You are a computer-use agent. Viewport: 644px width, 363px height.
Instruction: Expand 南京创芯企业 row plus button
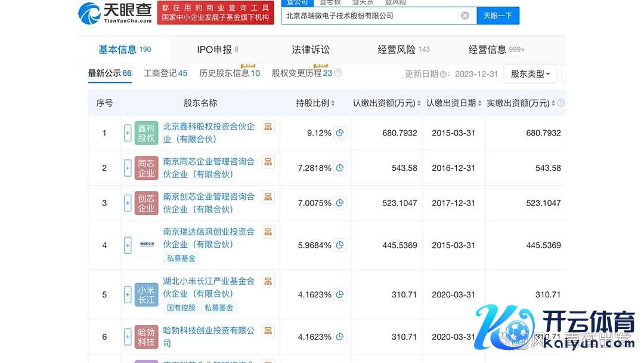click(x=128, y=203)
